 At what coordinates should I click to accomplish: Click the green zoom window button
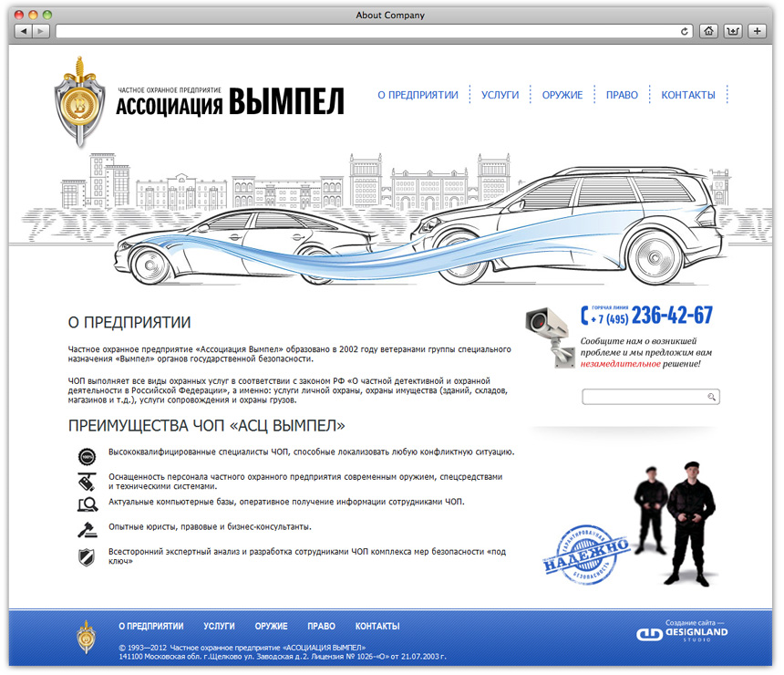pyautogui.click(x=47, y=15)
